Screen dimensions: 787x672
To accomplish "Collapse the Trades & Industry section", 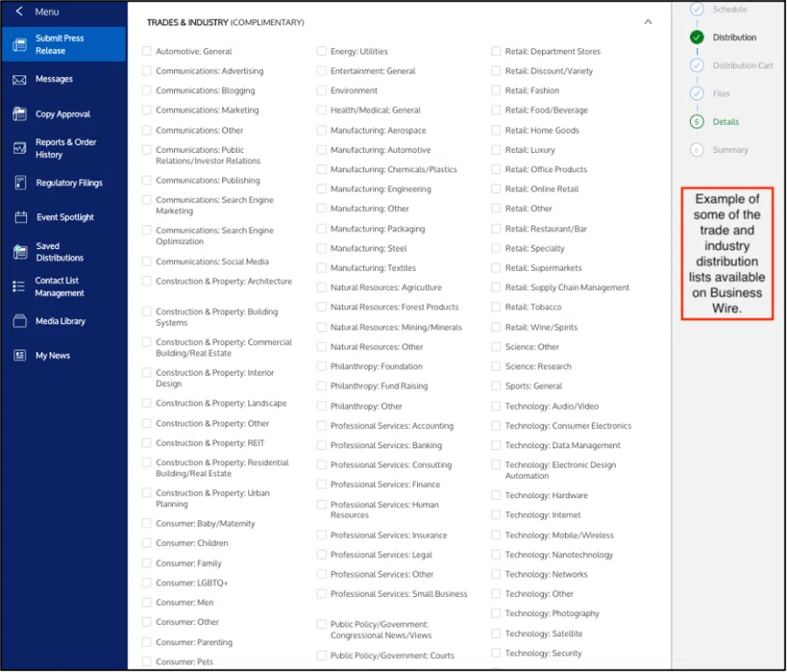I will (648, 22).
